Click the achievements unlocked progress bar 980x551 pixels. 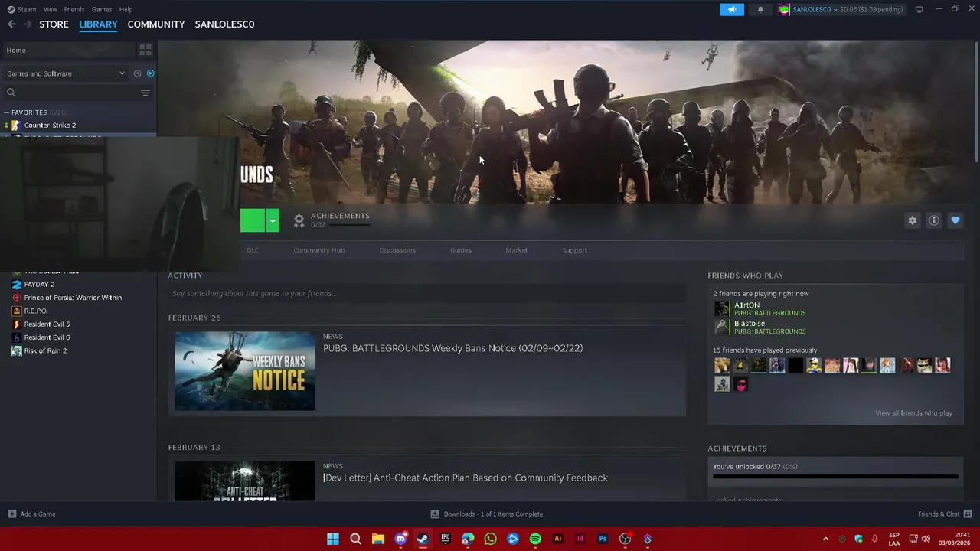pos(835,477)
